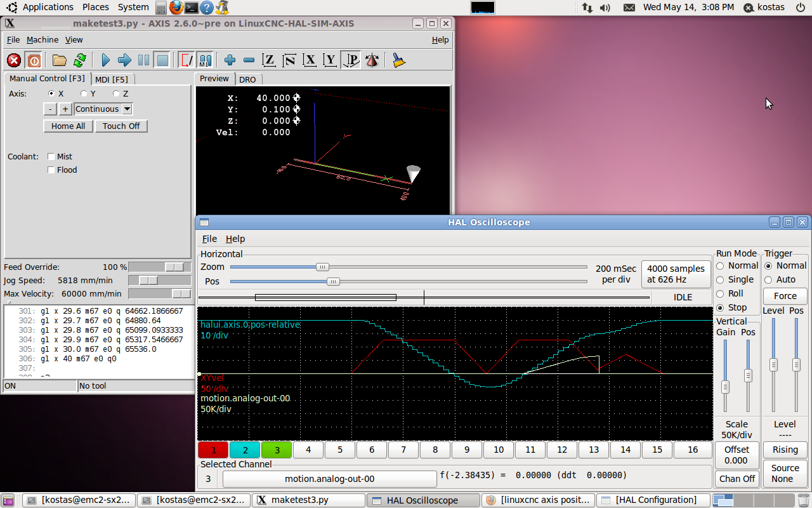Set Run Mode to Single
The width and height of the screenshot is (812, 508).
point(720,280)
